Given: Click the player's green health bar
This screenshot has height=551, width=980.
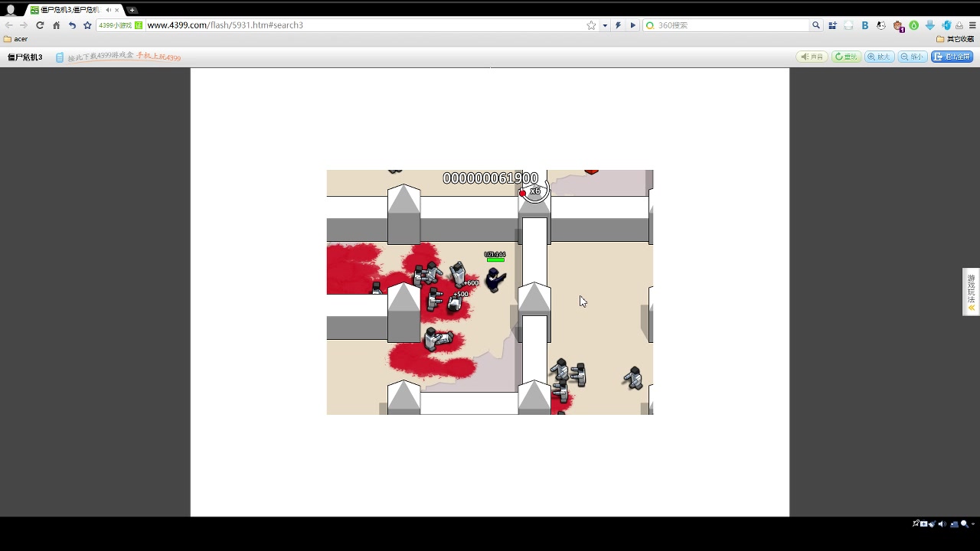Looking at the screenshot, I should [495, 260].
